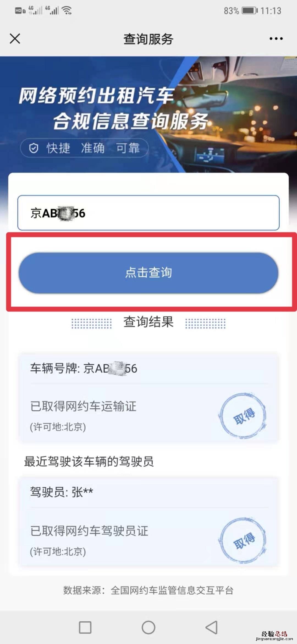Screen dimensions: 297x644
Task: Tap the 取得 stamp for 网约车运输证
Action: coord(243,416)
